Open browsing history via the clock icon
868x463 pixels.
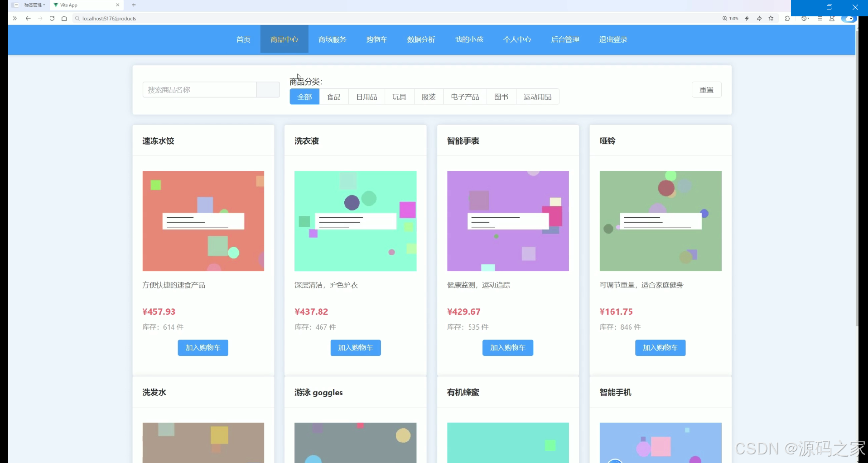point(804,19)
